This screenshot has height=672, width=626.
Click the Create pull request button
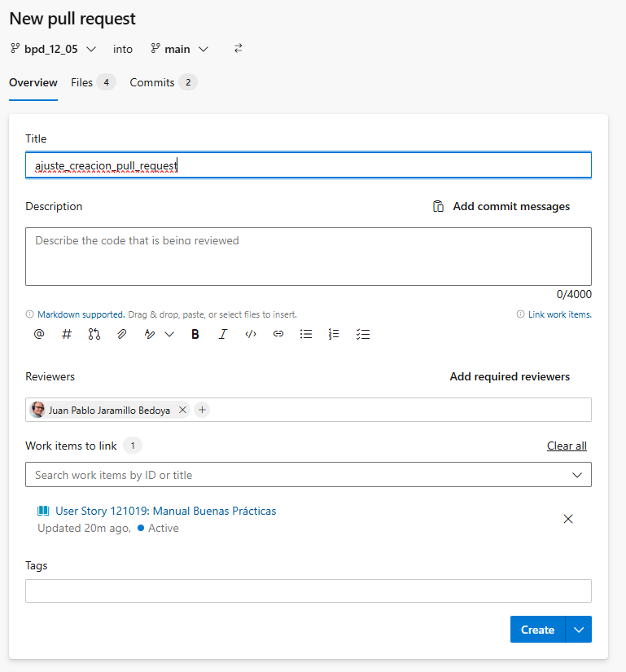pos(537,630)
